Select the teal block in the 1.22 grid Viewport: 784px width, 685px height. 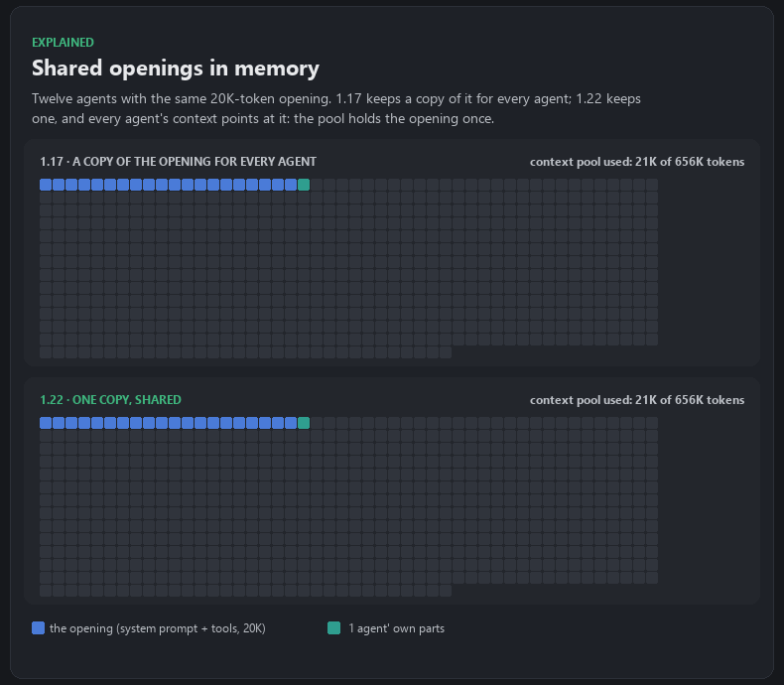pyautogui.click(x=304, y=423)
